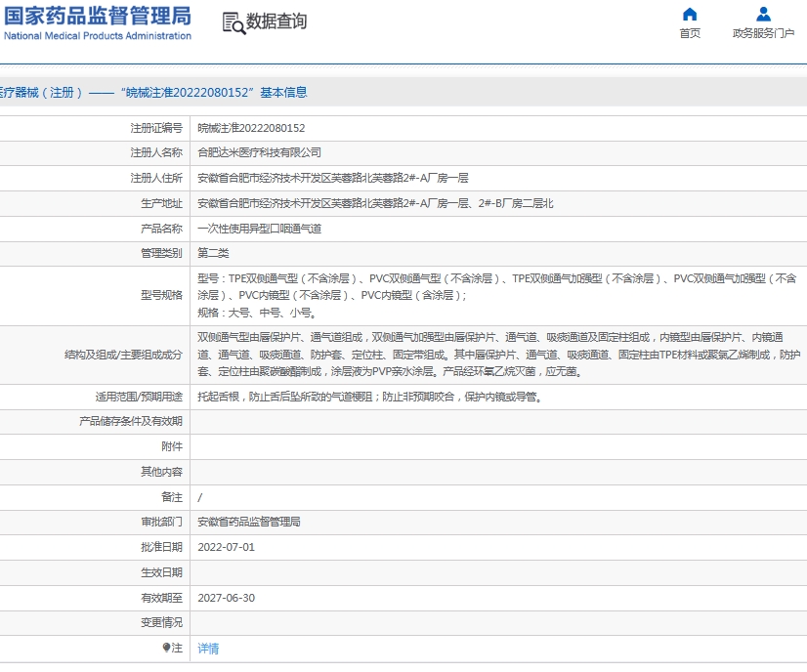Click the approval date 2022-07-01
The width and height of the screenshot is (807, 672).
pyautogui.click(x=226, y=547)
